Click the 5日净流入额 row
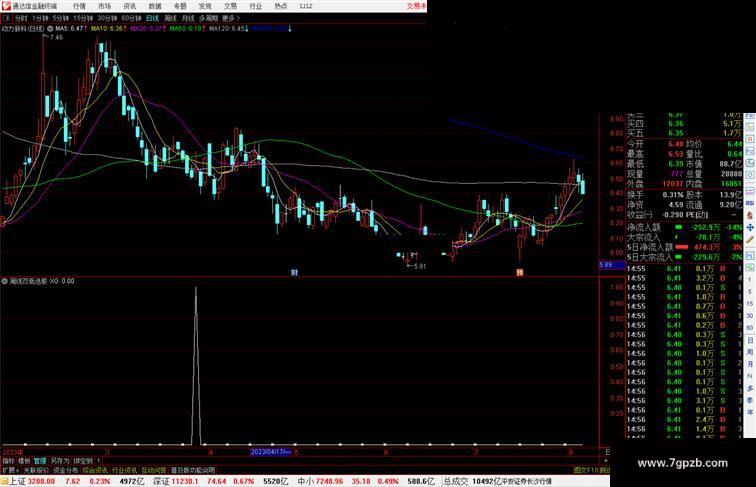 (684, 247)
